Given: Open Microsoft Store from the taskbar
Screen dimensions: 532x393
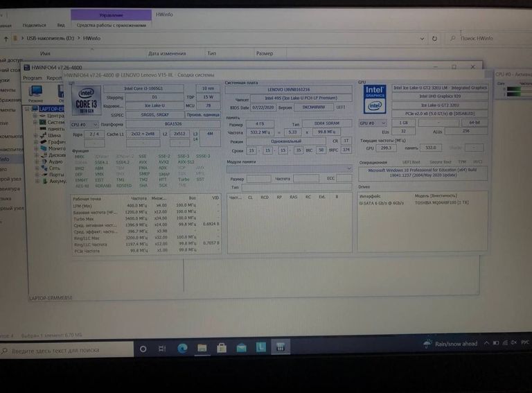Looking at the screenshot, I should (x=222, y=347).
